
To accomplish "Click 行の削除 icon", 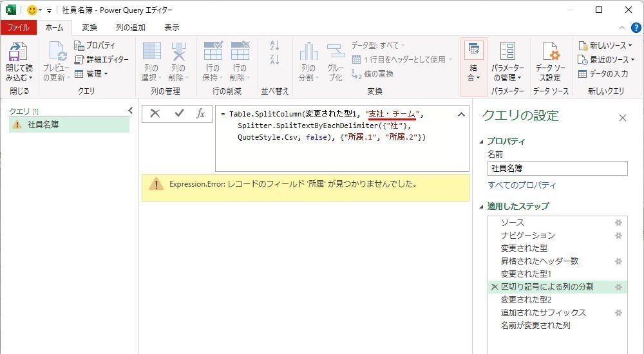I will (240, 50).
